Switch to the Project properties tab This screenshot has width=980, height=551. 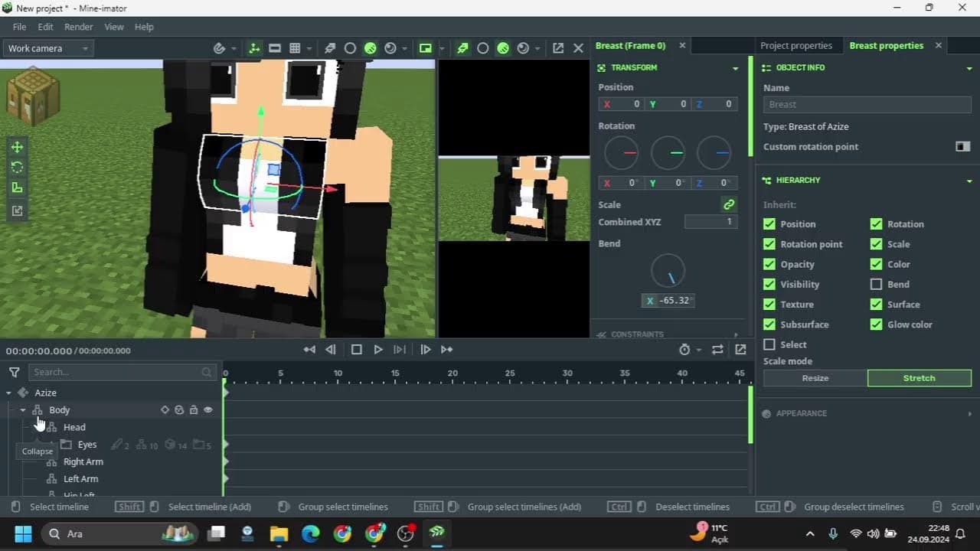(796, 46)
